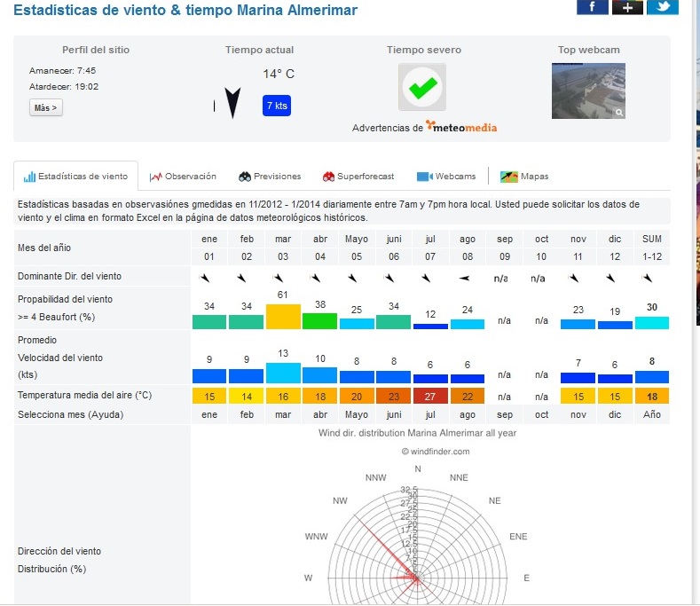Open the Top webcam thumbnail
Image resolution: width=700 pixels, height=606 pixels.
point(588,91)
